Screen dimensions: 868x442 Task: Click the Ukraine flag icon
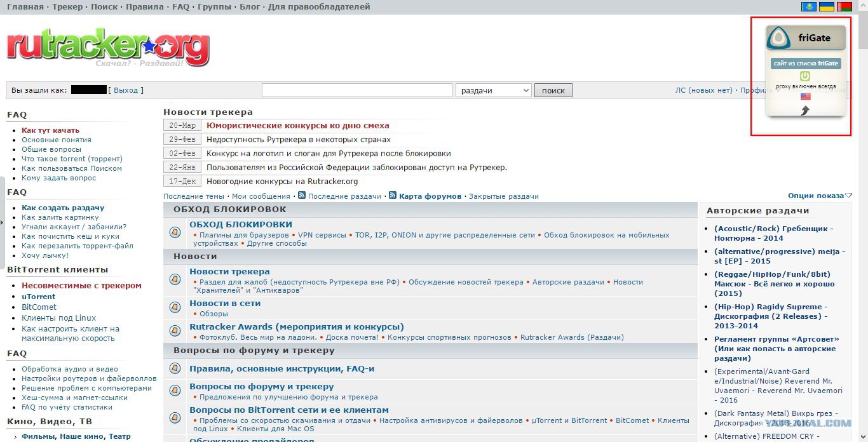(827, 6)
